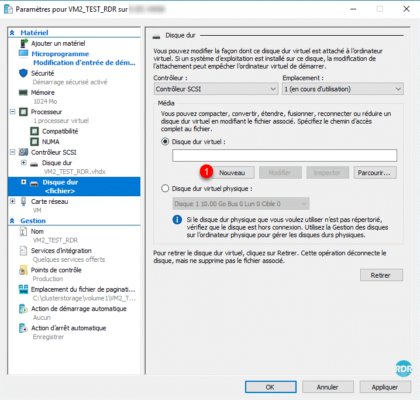Click the selected Disque dur <fichier> icon

34,183
